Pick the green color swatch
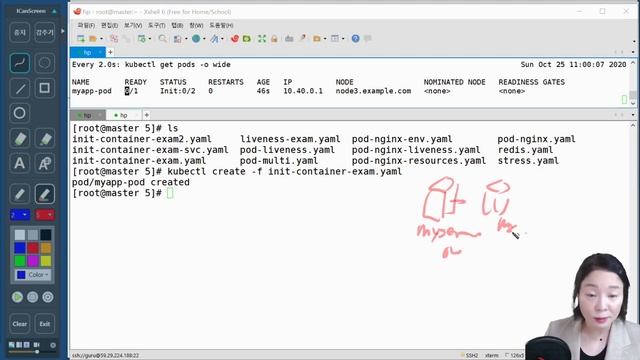 [20, 261]
